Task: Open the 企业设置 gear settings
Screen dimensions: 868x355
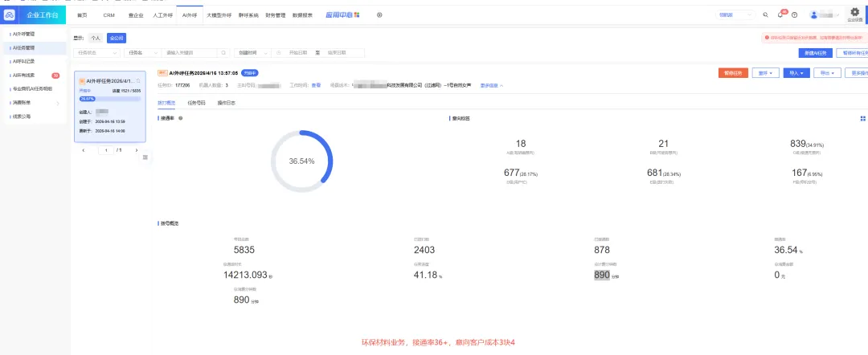Action: pyautogui.click(x=854, y=14)
